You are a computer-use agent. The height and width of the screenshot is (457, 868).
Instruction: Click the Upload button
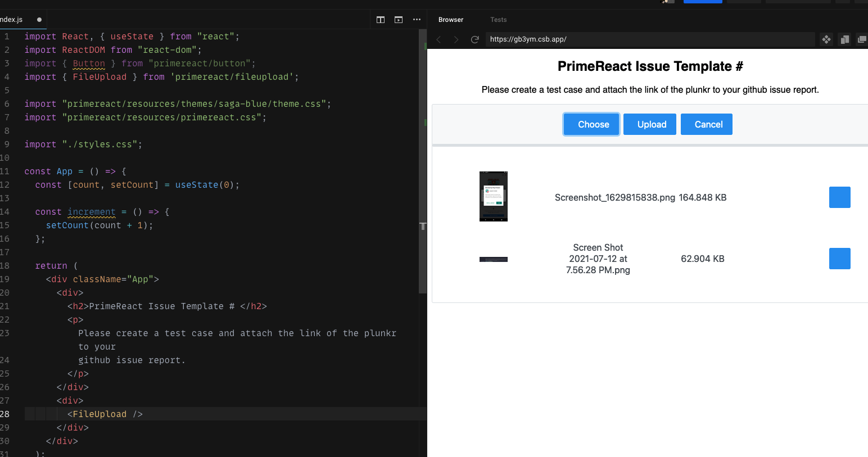click(649, 124)
